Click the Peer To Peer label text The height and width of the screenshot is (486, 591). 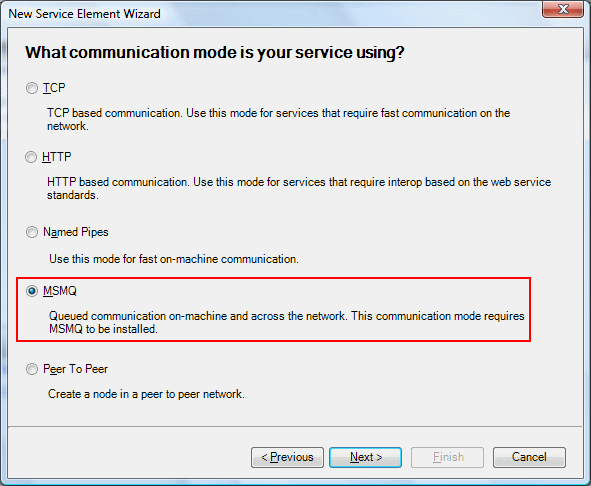(75, 369)
